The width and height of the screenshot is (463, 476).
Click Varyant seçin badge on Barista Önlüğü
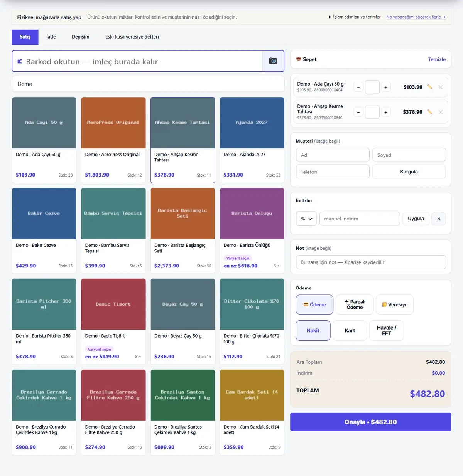pos(238,258)
